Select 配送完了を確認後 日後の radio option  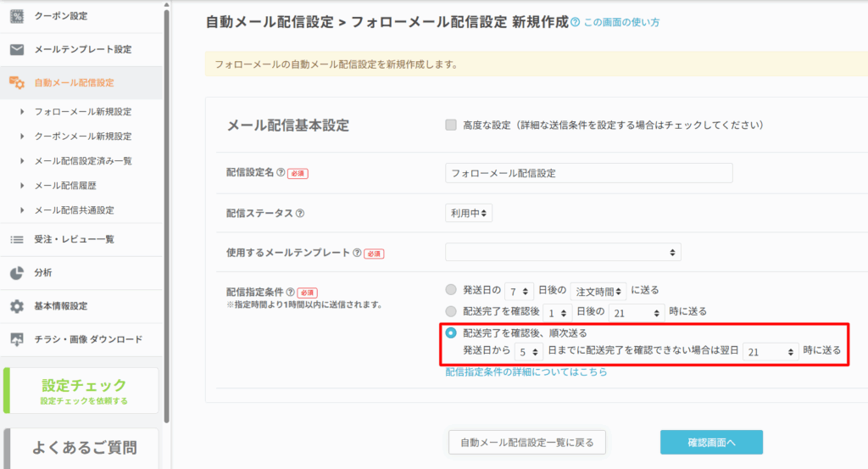[x=451, y=311]
